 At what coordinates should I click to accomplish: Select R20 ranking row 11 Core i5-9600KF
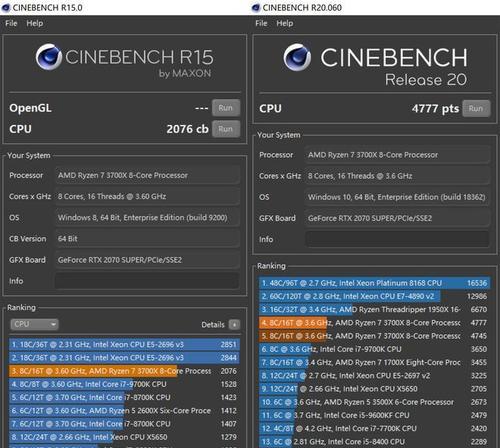(x=375, y=415)
